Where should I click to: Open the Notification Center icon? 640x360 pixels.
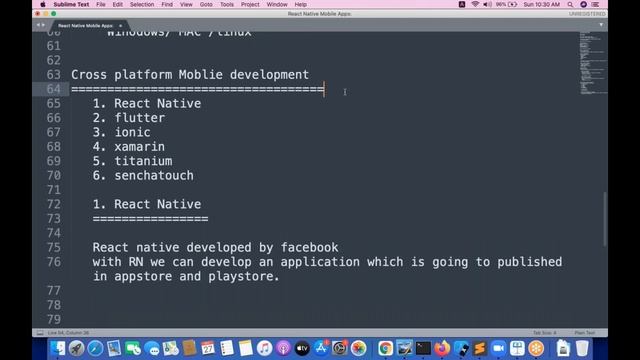coord(595,4)
